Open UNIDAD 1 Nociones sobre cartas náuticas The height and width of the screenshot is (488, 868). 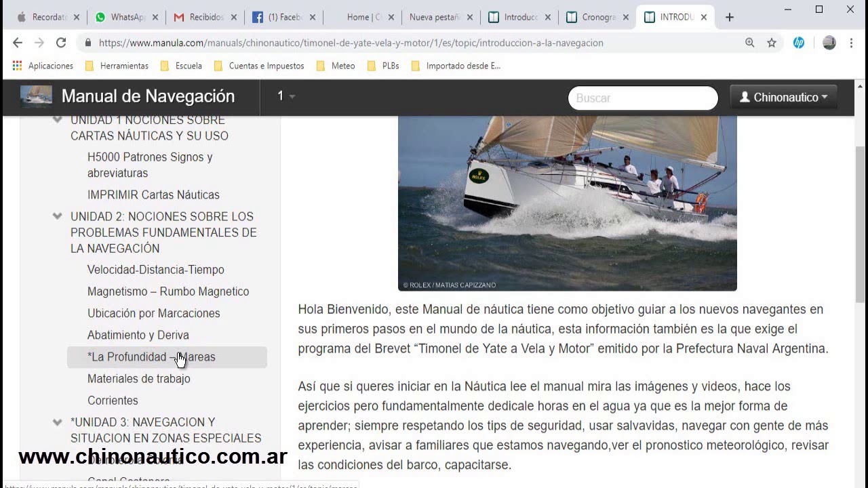149,127
